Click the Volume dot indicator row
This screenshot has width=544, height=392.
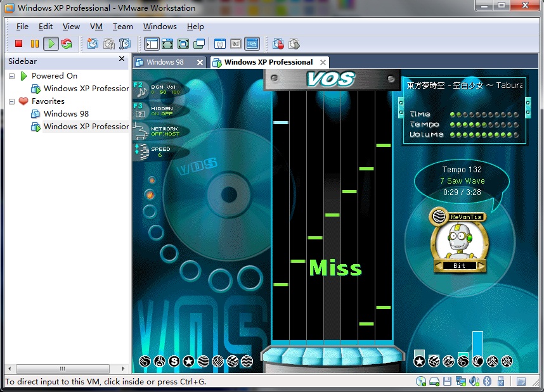click(x=484, y=134)
